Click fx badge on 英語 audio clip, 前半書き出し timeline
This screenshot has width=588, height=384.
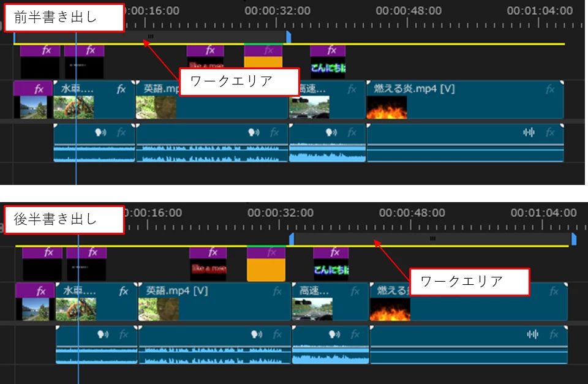pyautogui.click(x=274, y=132)
